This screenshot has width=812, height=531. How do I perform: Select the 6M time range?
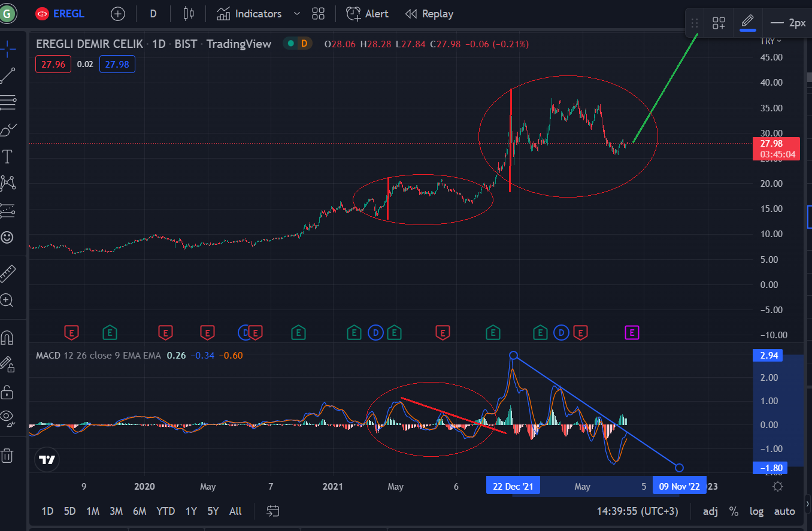point(140,511)
